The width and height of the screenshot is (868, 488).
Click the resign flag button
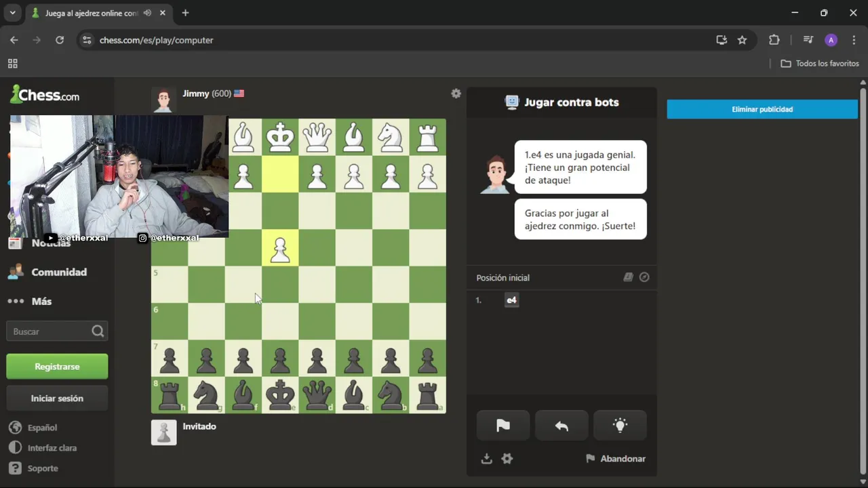pos(503,426)
